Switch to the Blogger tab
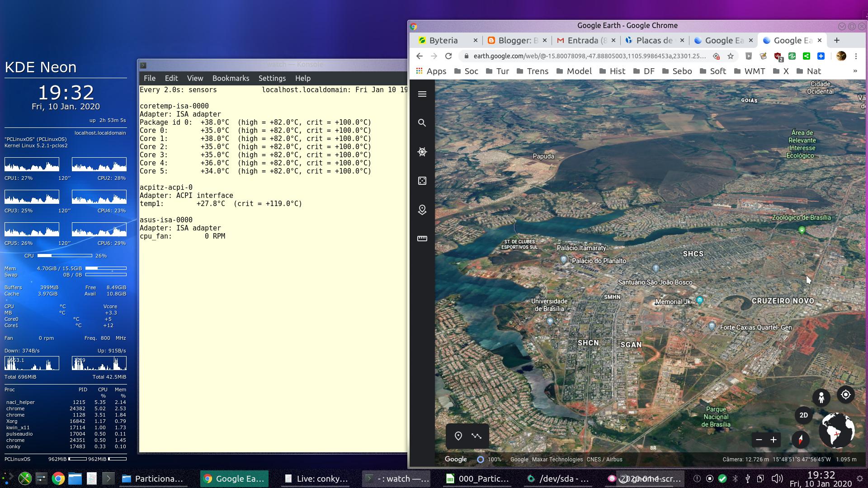 516,40
